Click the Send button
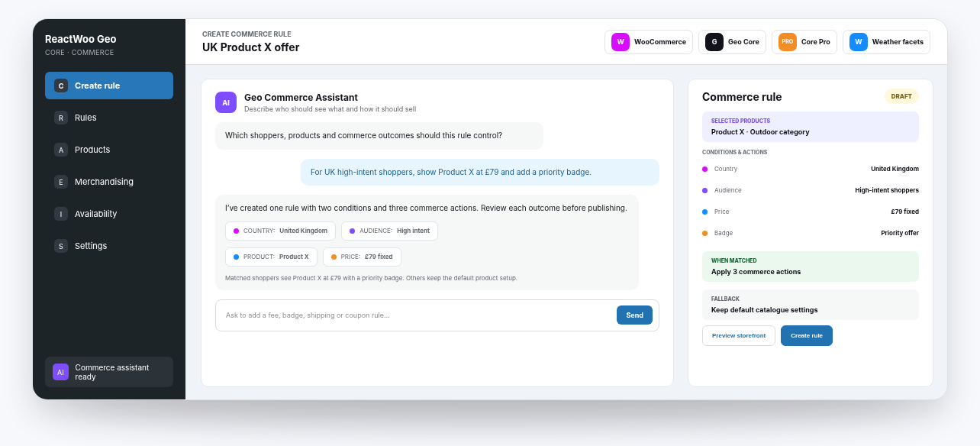The width and height of the screenshot is (980, 446). click(x=634, y=315)
